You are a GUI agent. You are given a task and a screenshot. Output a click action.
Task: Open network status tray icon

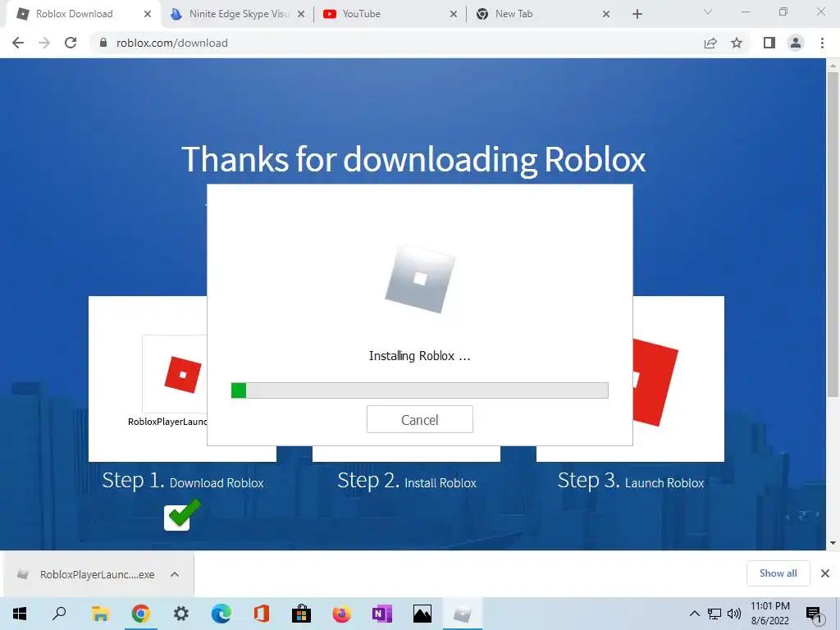coord(714,614)
